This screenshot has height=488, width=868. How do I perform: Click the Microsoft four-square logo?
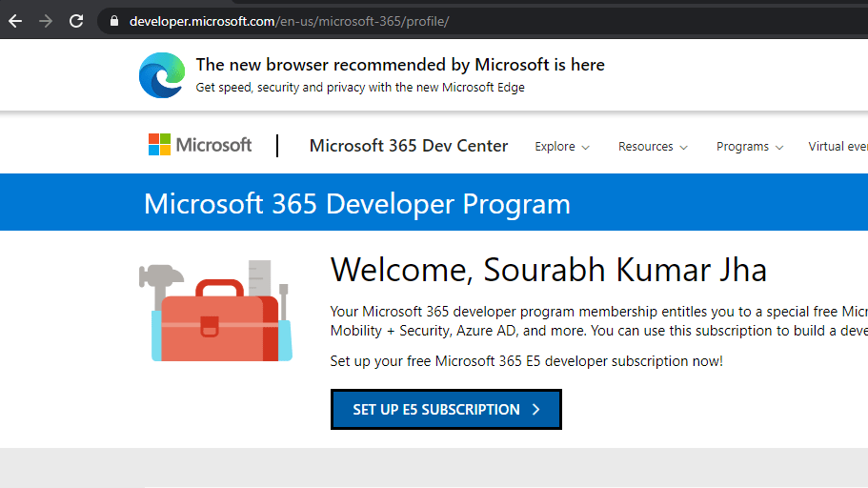point(159,145)
